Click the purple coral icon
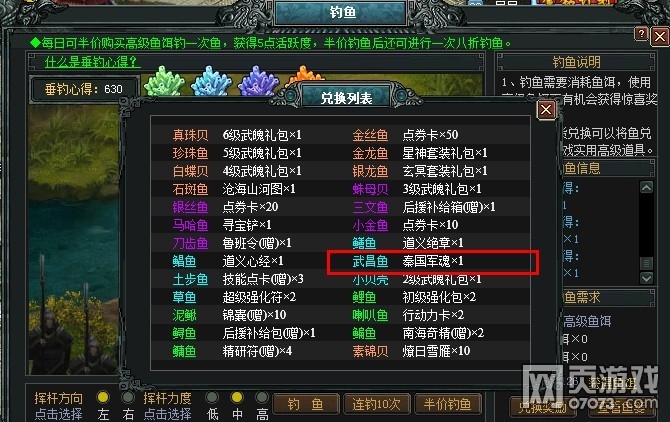Screen dimensions: 670x422 (x=258, y=81)
